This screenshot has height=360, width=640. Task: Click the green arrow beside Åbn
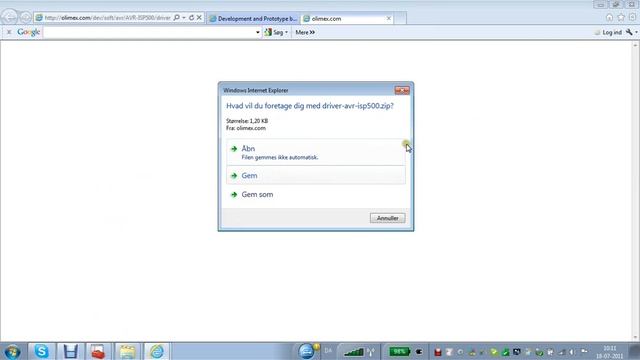pos(234,149)
